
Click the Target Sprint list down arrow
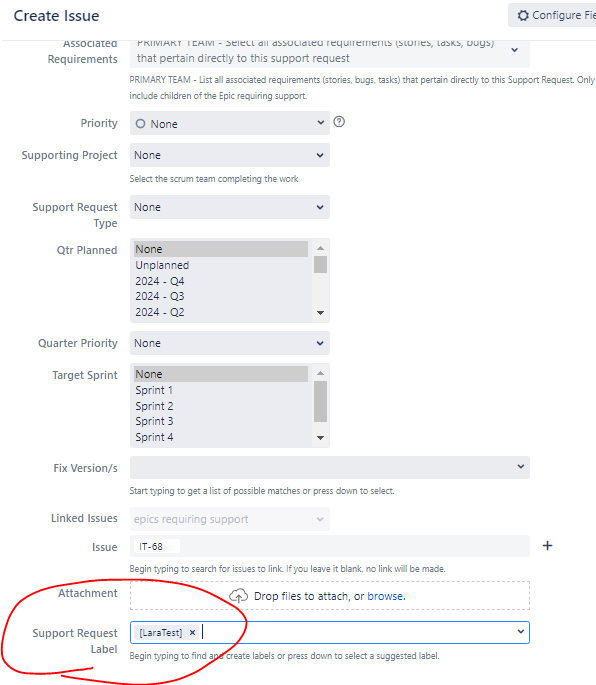click(x=320, y=438)
